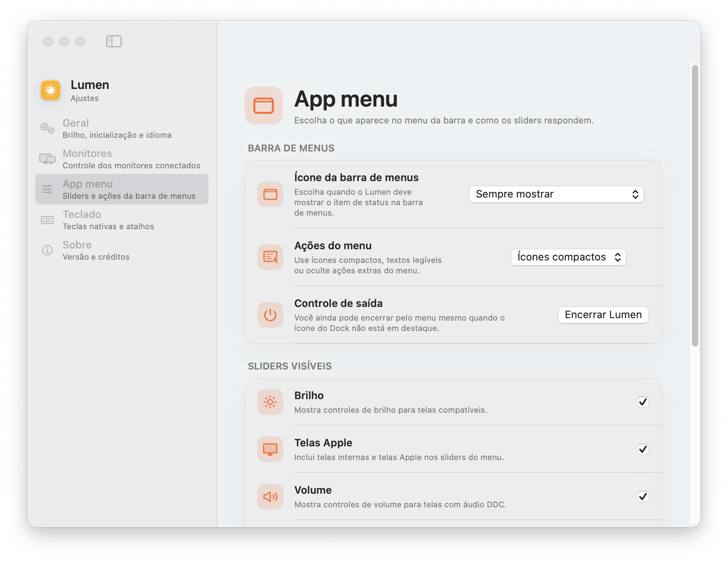
Task: Click the 'Ajustes' subtitle under Lumen
Action: pyautogui.click(x=85, y=98)
